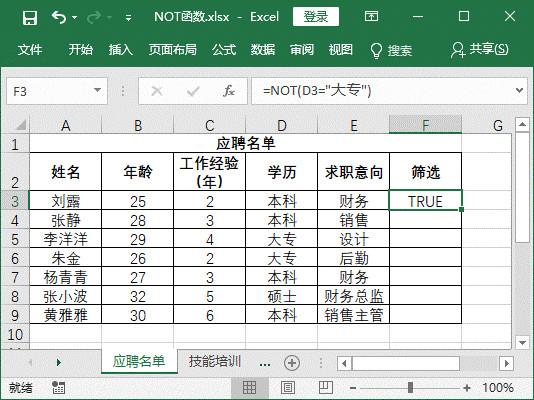Viewport: 534px width, 400px height.
Task: Expand the formula bar
Action: (519, 91)
